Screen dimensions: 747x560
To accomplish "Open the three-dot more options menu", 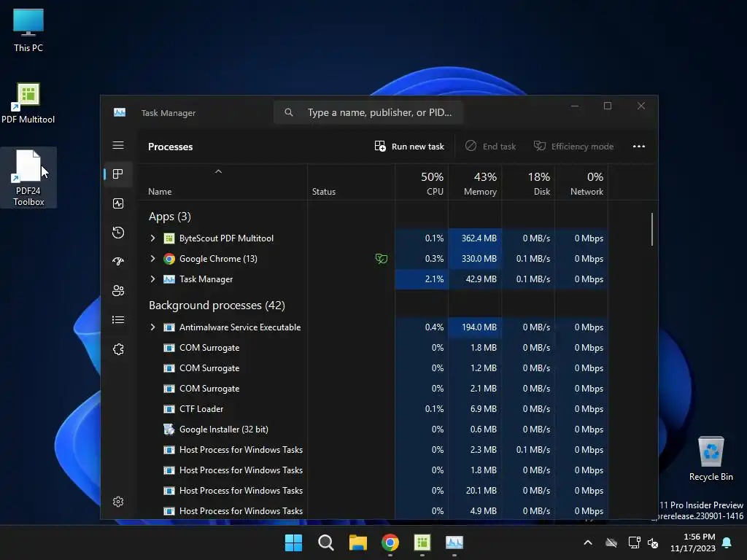I will click(x=639, y=146).
